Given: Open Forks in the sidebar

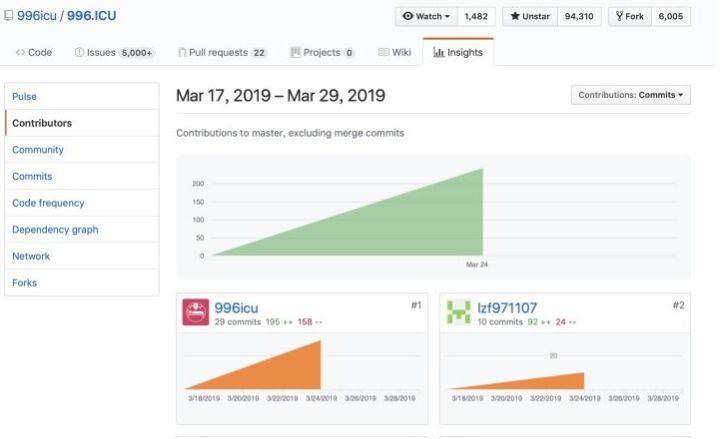Looking at the screenshot, I should tap(82, 282).
